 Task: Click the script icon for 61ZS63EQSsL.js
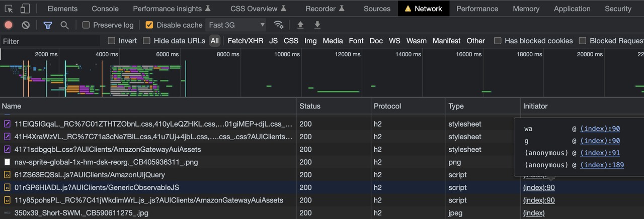click(7, 175)
